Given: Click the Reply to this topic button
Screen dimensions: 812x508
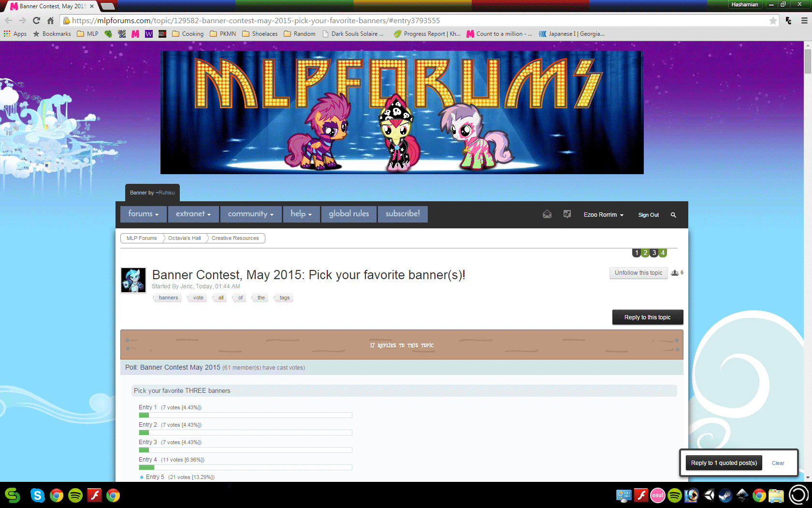Looking at the screenshot, I should [x=648, y=317].
